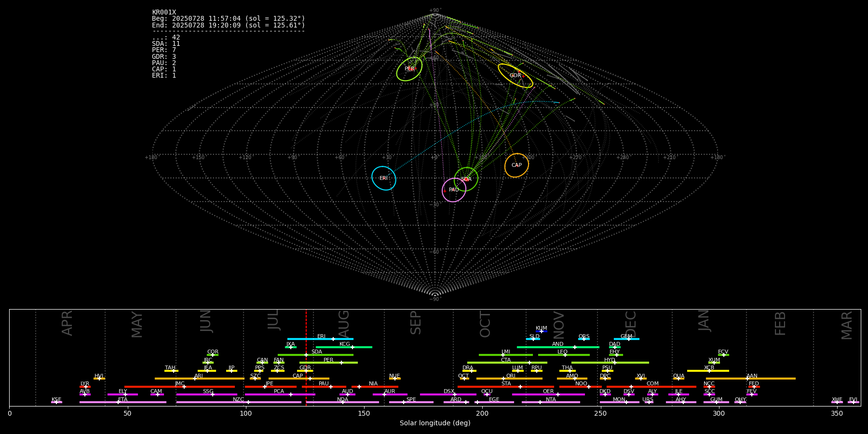Click the NIA shower bar in timeline
This screenshot has width=868, height=434.
(375, 387)
